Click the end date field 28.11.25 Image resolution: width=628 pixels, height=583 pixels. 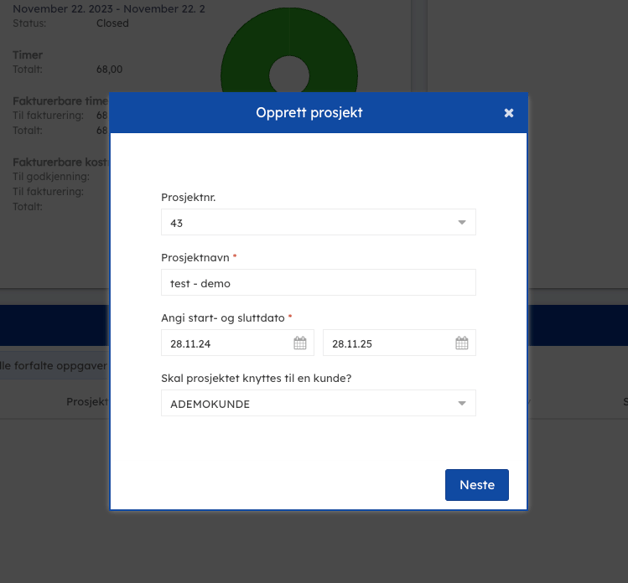385,343
